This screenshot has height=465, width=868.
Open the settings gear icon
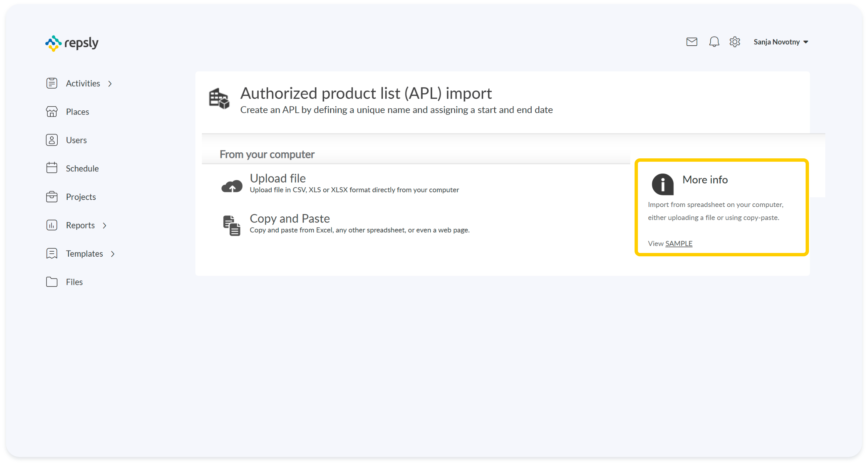(735, 42)
